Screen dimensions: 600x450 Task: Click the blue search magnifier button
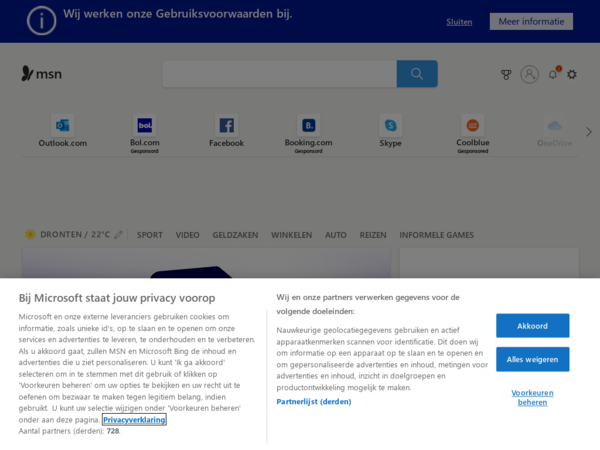417,73
